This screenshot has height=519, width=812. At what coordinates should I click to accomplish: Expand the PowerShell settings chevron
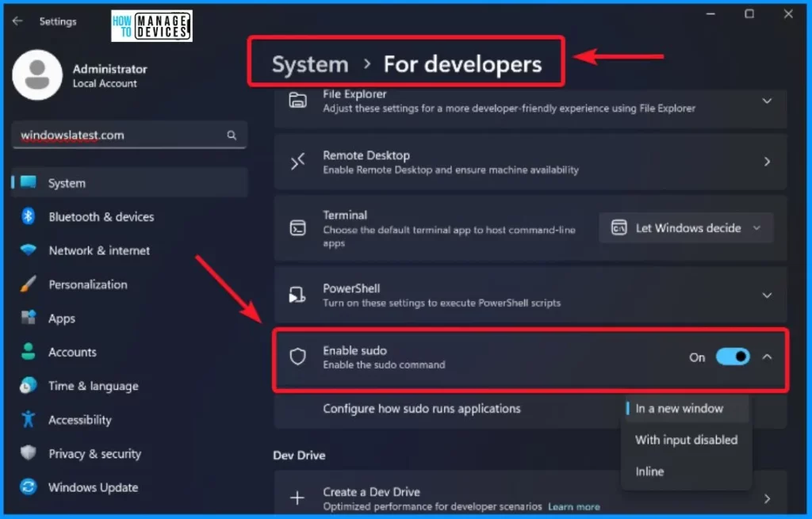pos(767,296)
